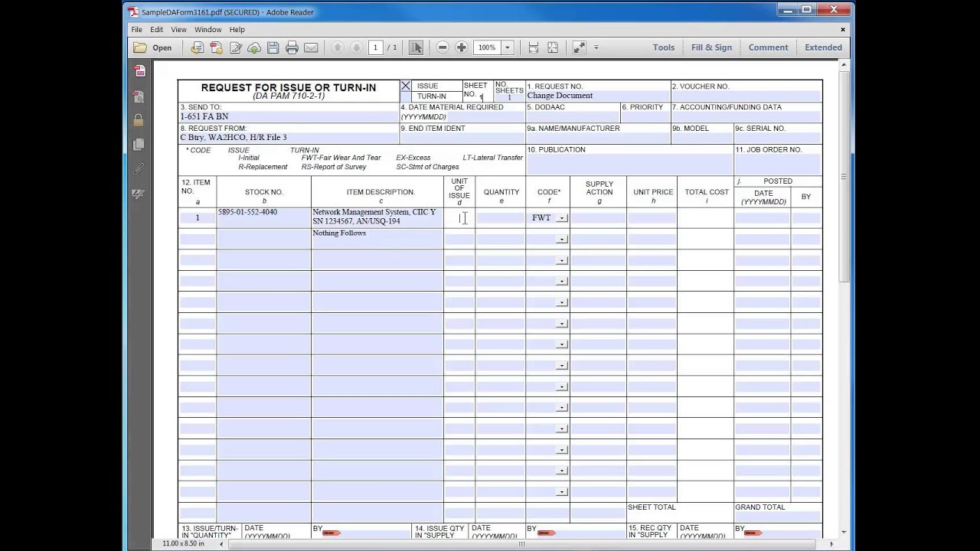The height and width of the screenshot is (551, 980).
Task: Open the Page Thumbnails sidebar panel
Action: [139, 145]
